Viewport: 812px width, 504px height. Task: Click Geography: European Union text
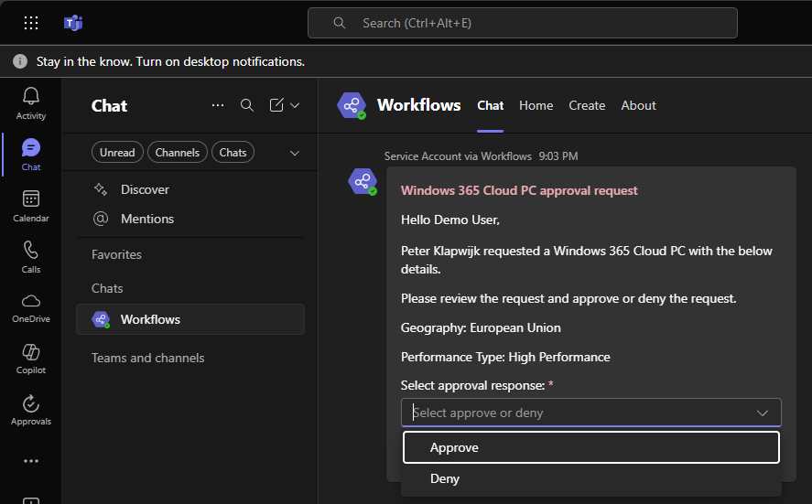click(481, 327)
